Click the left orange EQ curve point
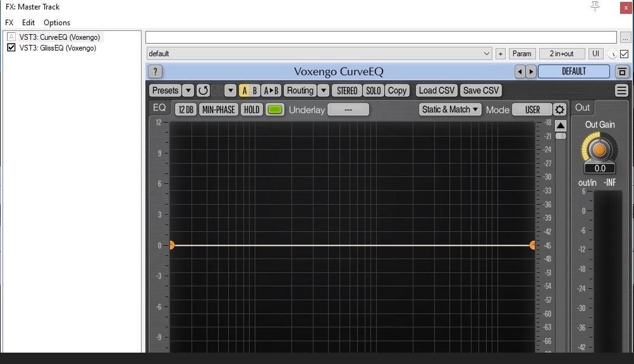Screen dimensions: 634x364 pyautogui.click(x=172, y=245)
